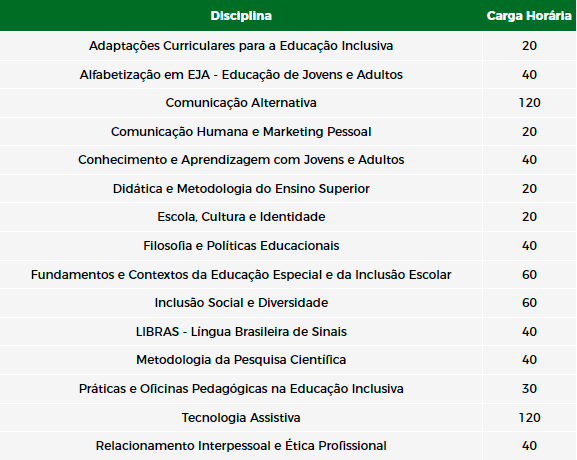The image size is (577, 460).
Task: Click Conhecimento e Aprendizagem com Jovens e Adultos
Action: [241, 160]
